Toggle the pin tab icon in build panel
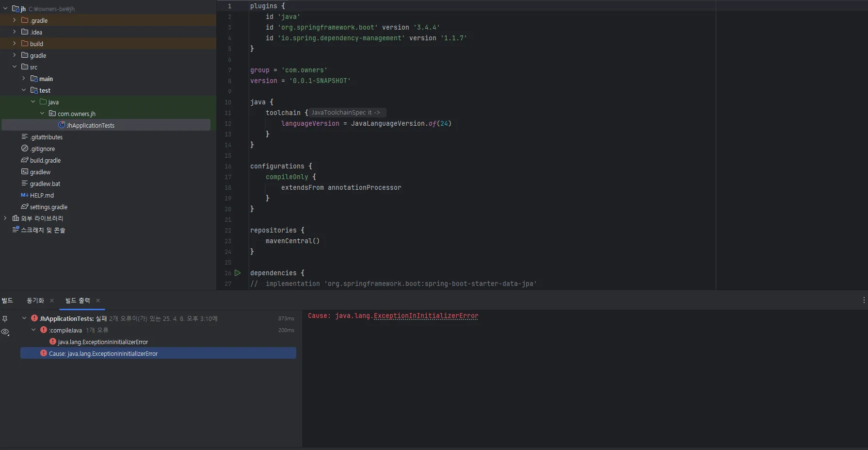868x450 pixels. [x=5, y=319]
